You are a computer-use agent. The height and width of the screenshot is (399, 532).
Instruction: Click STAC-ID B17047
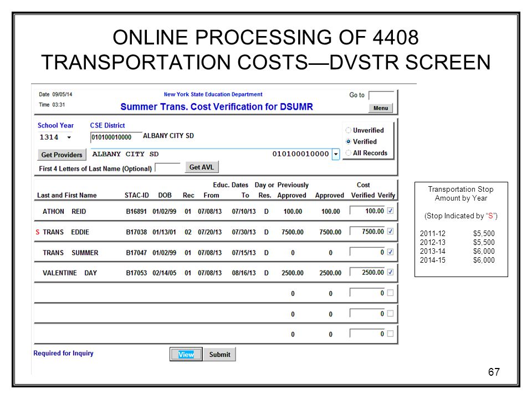[x=136, y=253]
